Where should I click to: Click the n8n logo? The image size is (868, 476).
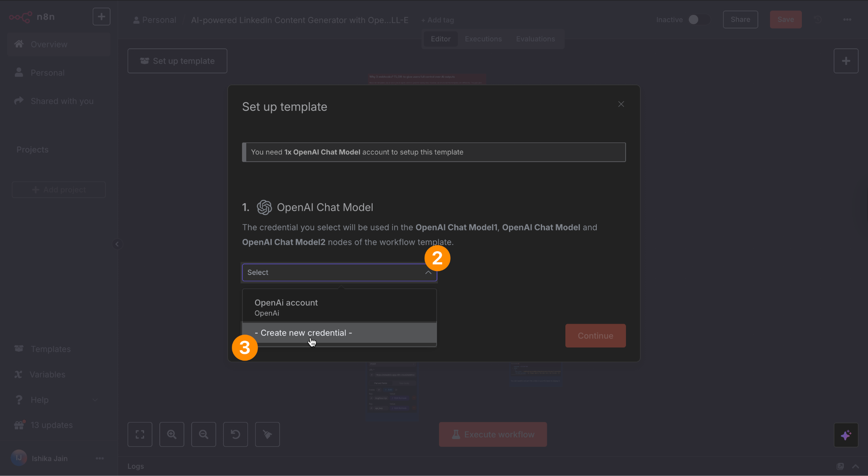pyautogui.click(x=32, y=17)
